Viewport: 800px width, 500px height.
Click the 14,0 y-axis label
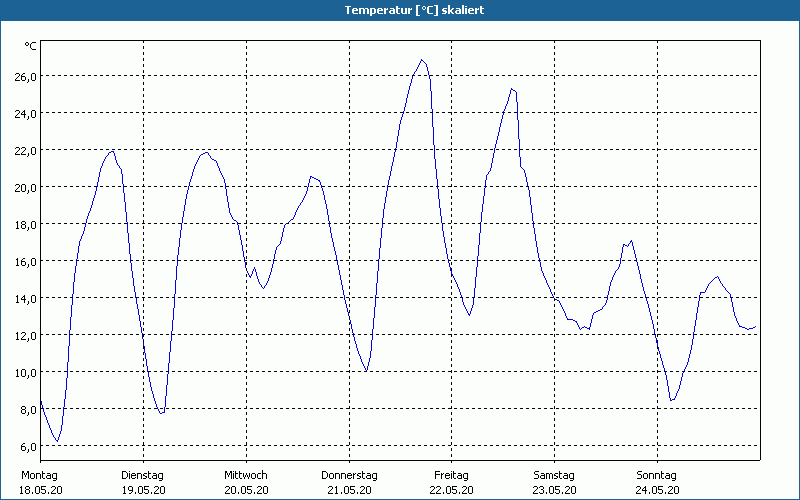tap(25, 299)
